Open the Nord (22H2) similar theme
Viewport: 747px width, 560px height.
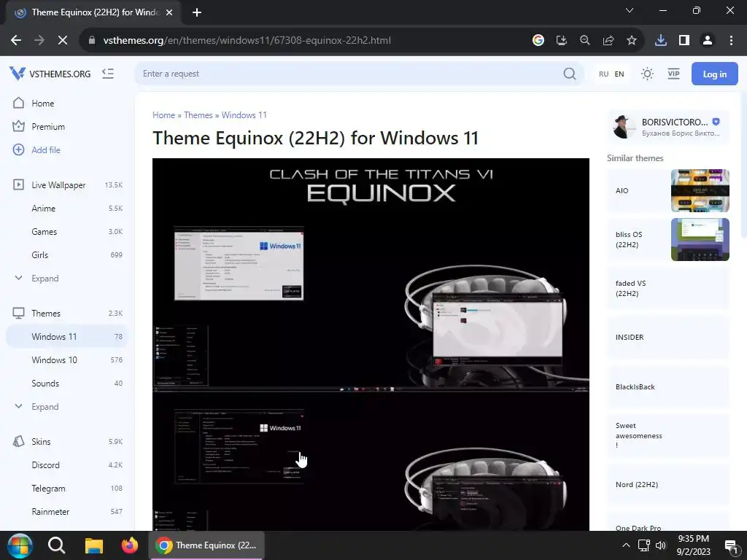click(668, 484)
